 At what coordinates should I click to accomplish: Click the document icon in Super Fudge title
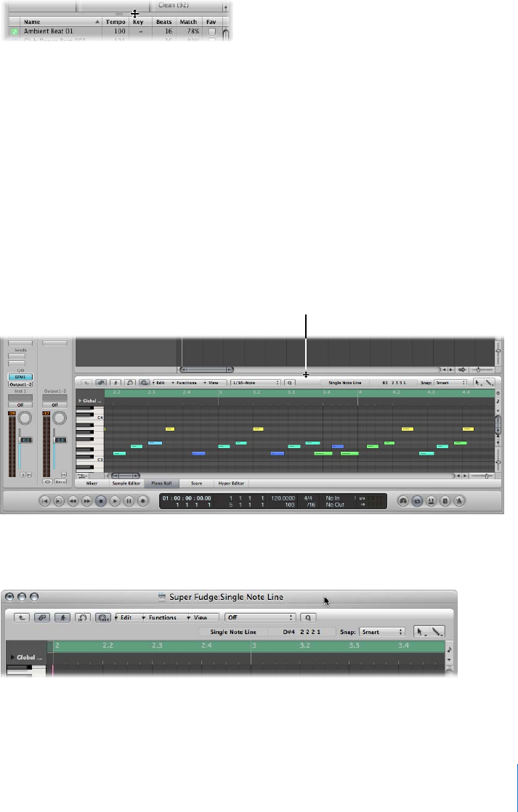pyautogui.click(x=163, y=596)
